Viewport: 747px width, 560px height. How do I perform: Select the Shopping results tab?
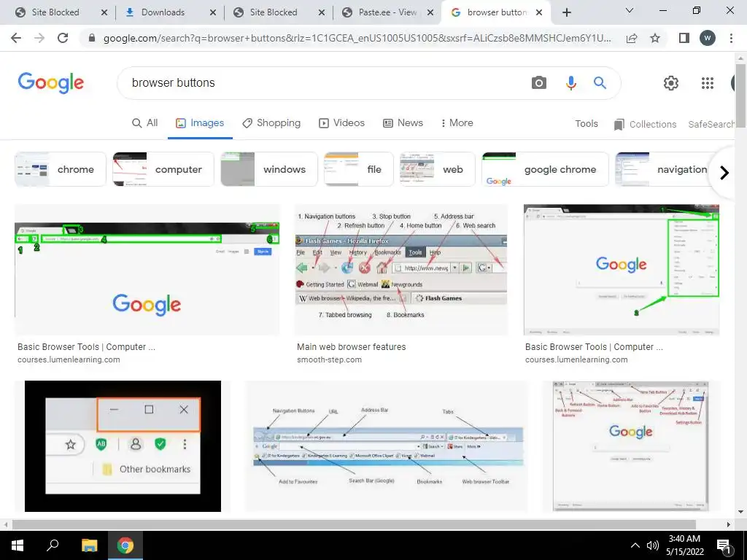[271, 122]
